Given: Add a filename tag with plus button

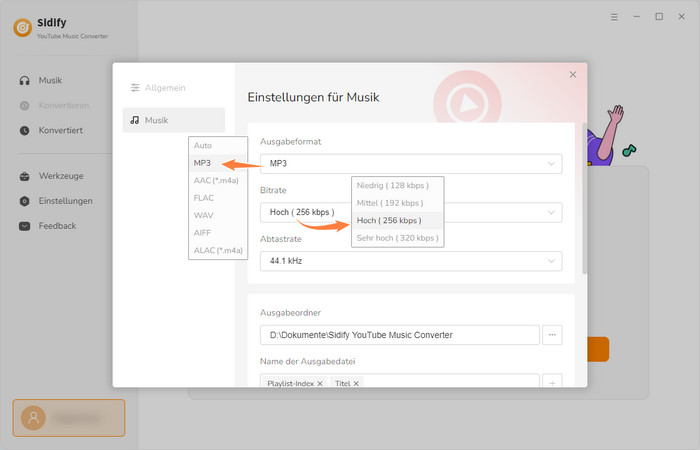Looking at the screenshot, I should [x=552, y=383].
